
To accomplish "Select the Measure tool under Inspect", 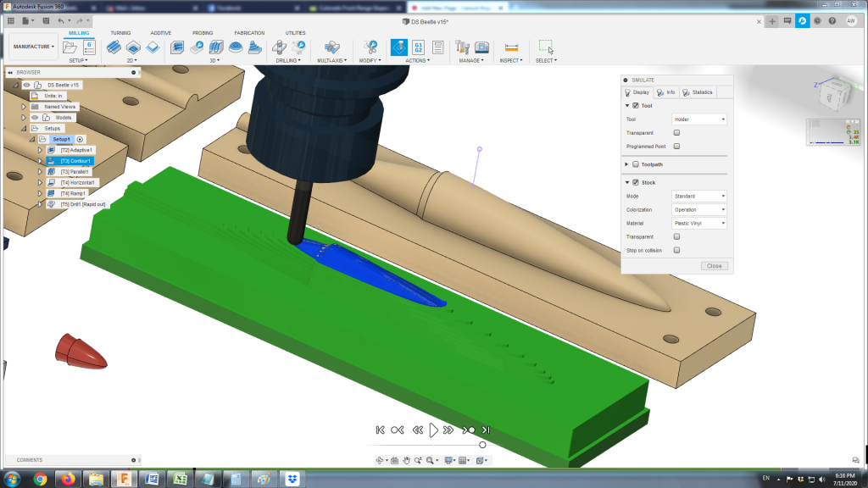I will point(511,47).
